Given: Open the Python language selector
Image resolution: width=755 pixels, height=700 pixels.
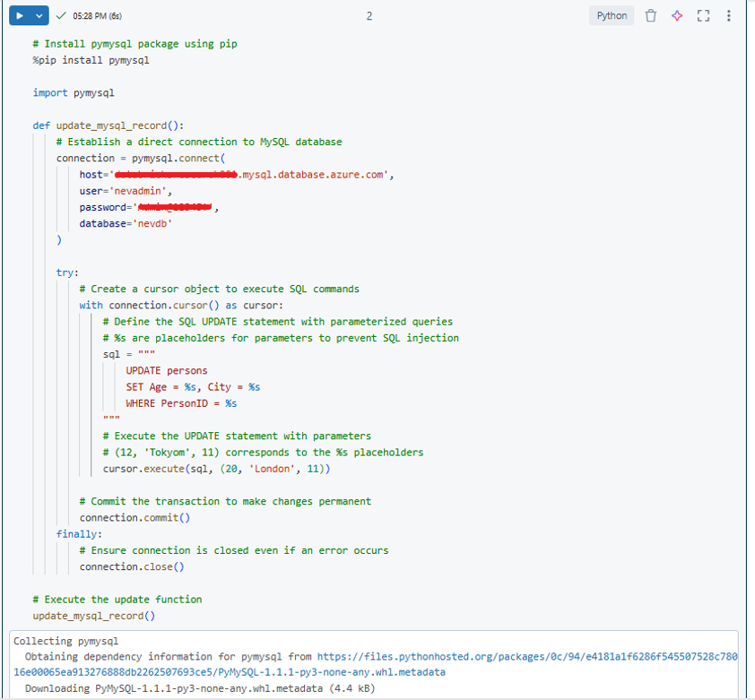Looking at the screenshot, I should coord(612,16).
